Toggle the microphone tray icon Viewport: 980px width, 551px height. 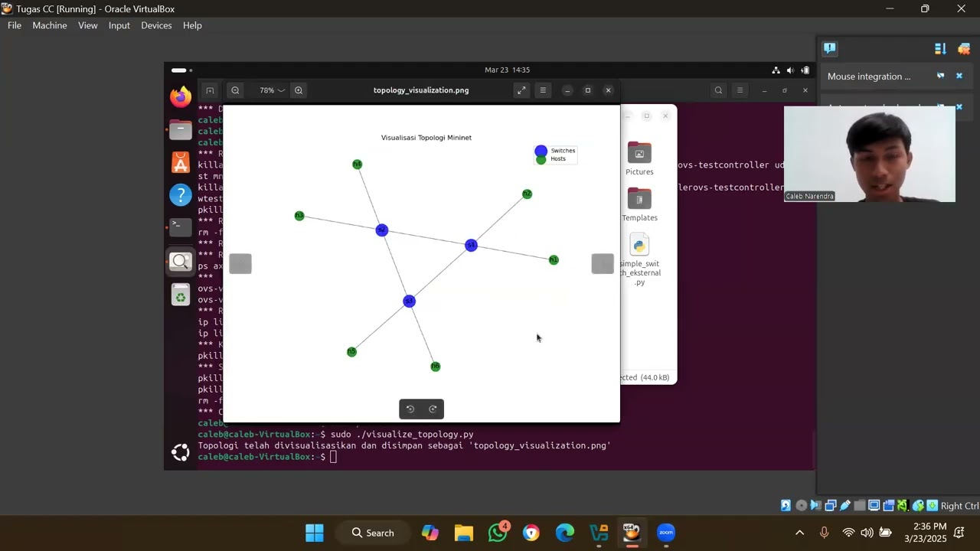point(824,533)
